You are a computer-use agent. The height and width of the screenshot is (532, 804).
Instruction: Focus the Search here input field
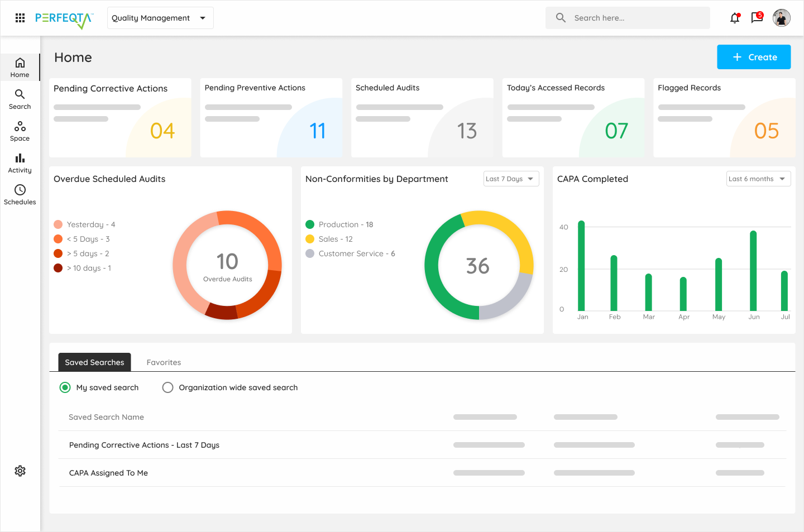pos(628,18)
